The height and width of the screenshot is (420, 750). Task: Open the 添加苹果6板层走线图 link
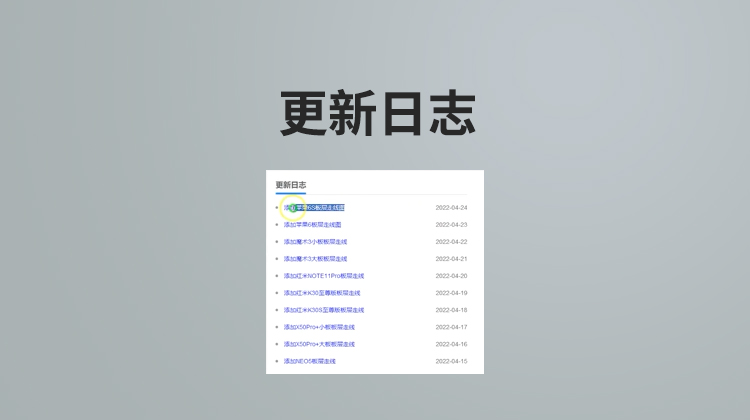313,225
